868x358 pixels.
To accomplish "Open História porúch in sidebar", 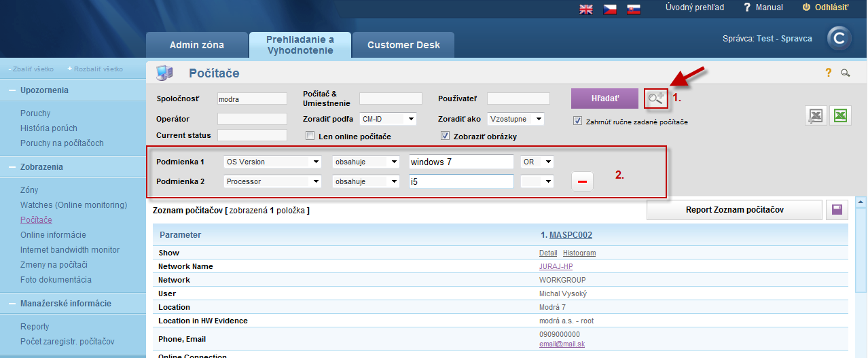I will (x=49, y=128).
